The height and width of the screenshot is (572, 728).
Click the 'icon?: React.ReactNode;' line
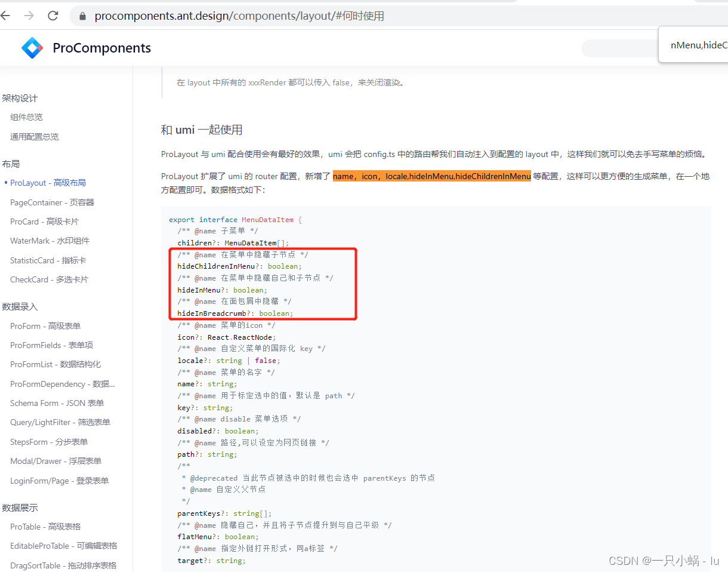[227, 337]
